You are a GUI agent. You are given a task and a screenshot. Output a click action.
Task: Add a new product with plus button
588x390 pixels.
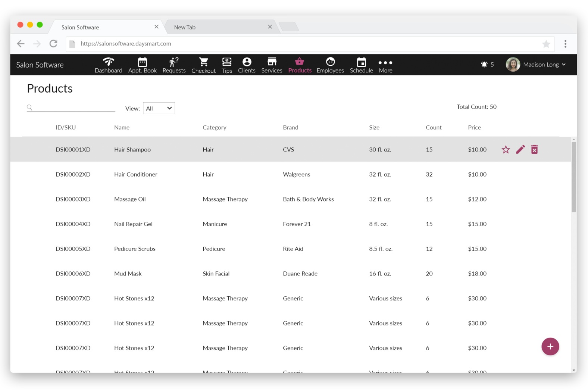550,346
